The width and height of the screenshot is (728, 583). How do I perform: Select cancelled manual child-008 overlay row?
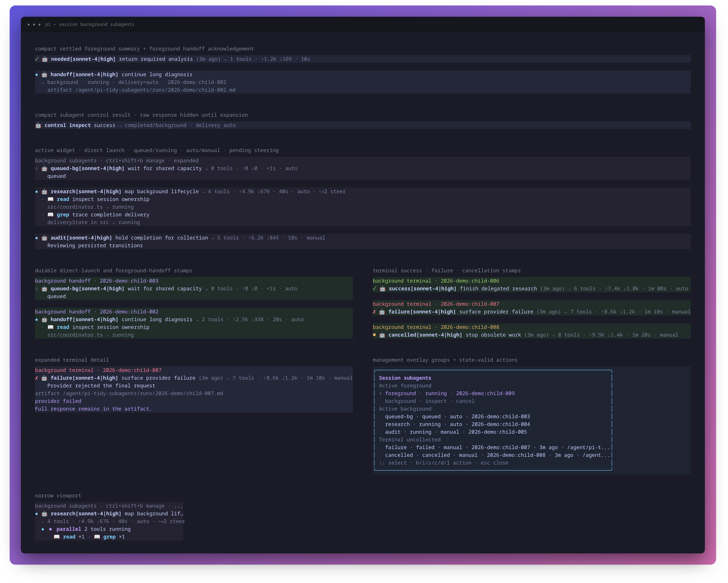click(x=497, y=455)
